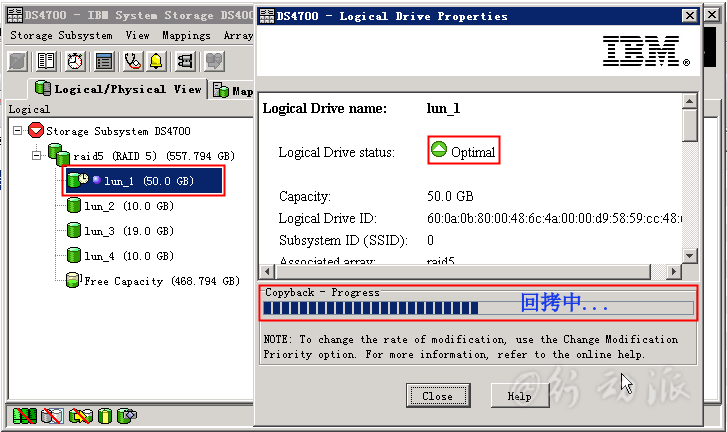Open the Array menu

point(238,35)
